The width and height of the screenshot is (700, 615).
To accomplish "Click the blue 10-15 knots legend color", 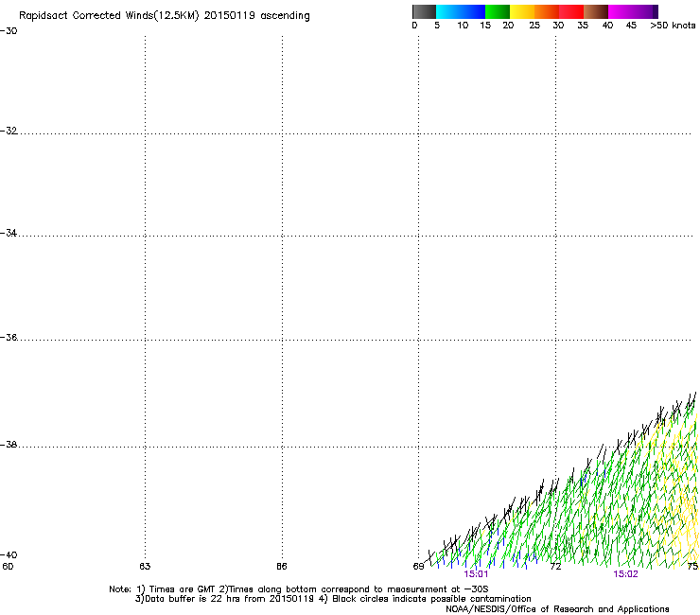I will coord(473,11).
